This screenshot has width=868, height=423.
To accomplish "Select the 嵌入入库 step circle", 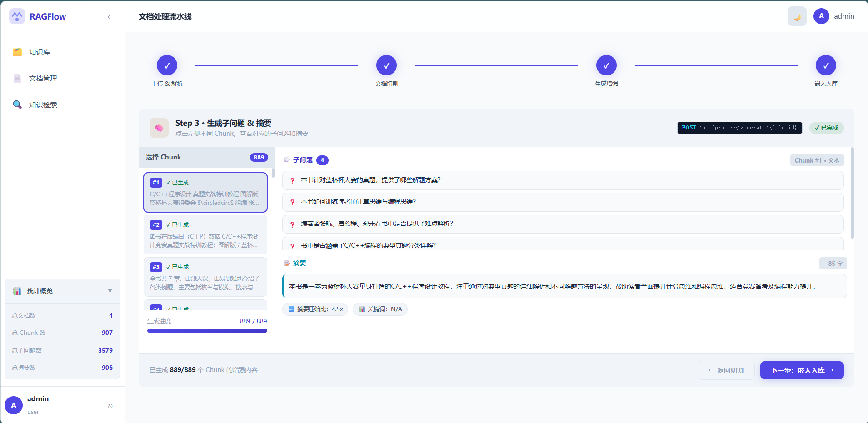I will 825,65.
